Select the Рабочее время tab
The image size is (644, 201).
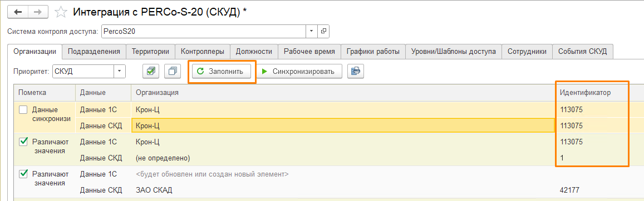(309, 52)
